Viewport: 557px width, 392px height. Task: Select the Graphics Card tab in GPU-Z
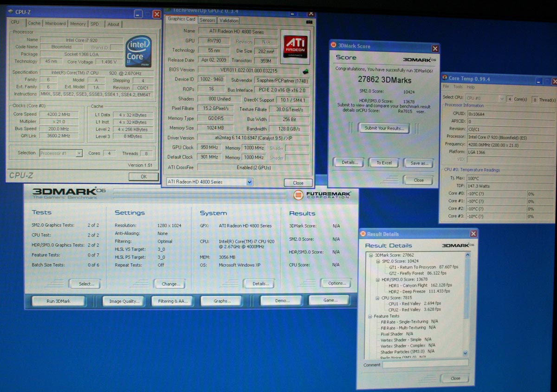181,19
